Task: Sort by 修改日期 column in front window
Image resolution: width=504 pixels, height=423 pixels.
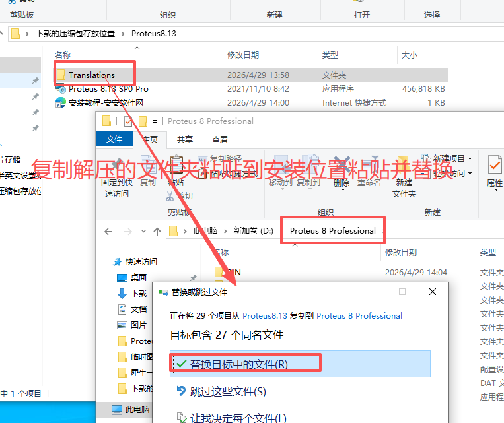Action: point(401,253)
